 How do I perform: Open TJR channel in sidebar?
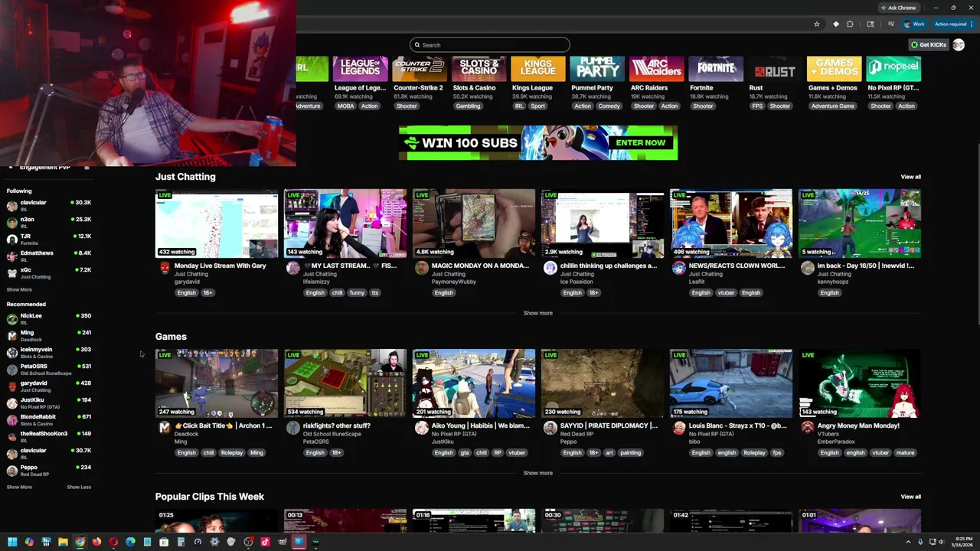point(49,239)
